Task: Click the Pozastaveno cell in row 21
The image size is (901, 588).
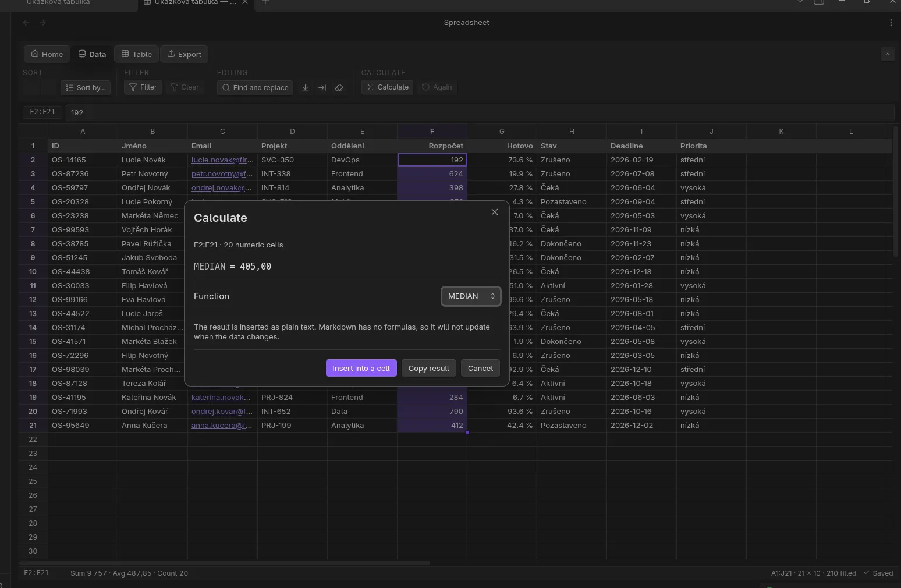Action: [572, 426]
